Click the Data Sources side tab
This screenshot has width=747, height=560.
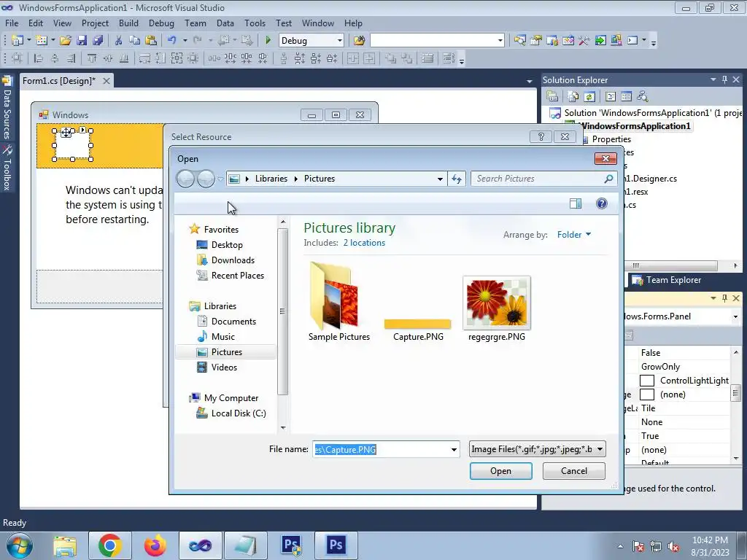7,109
